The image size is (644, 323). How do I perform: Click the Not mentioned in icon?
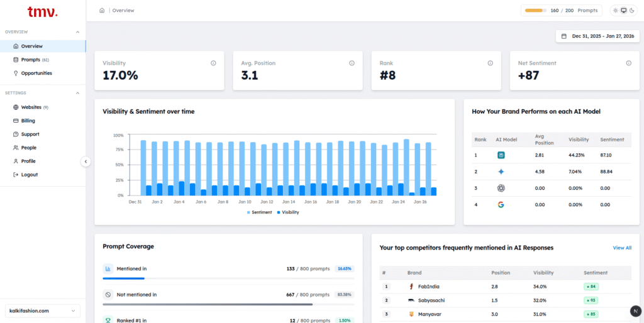(108, 295)
